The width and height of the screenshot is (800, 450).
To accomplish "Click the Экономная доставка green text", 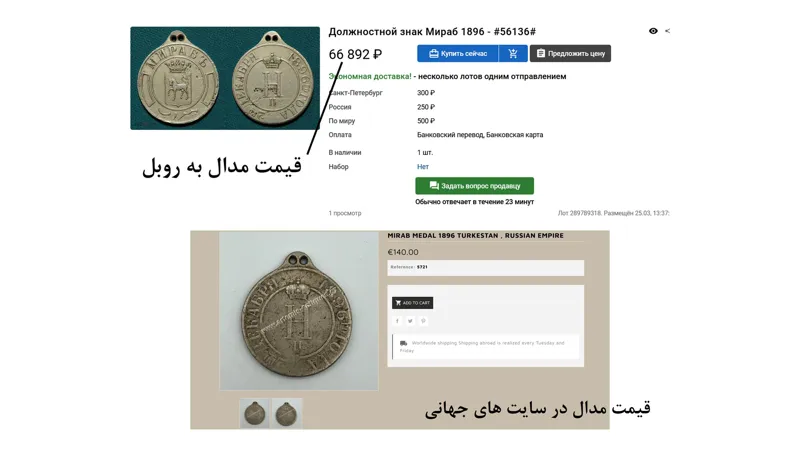I will 370,77.
